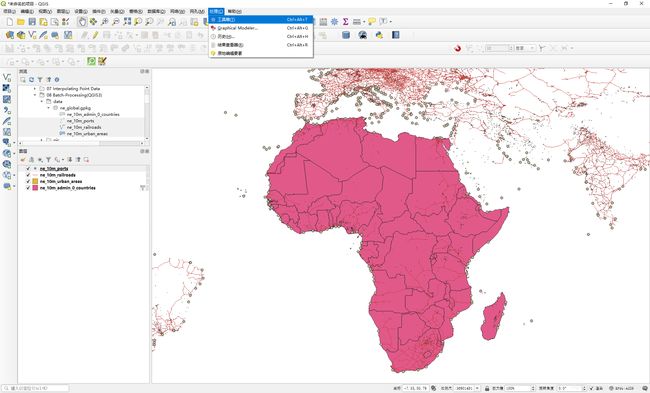Filter legend funnel icon in Layers panel
This screenshot has height=393, width=650.
click(x=49, y=160)
